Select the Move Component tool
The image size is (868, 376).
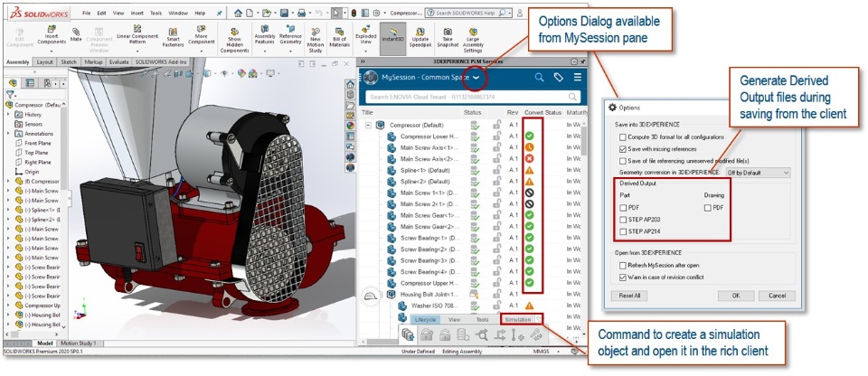[x=201, y=36]
